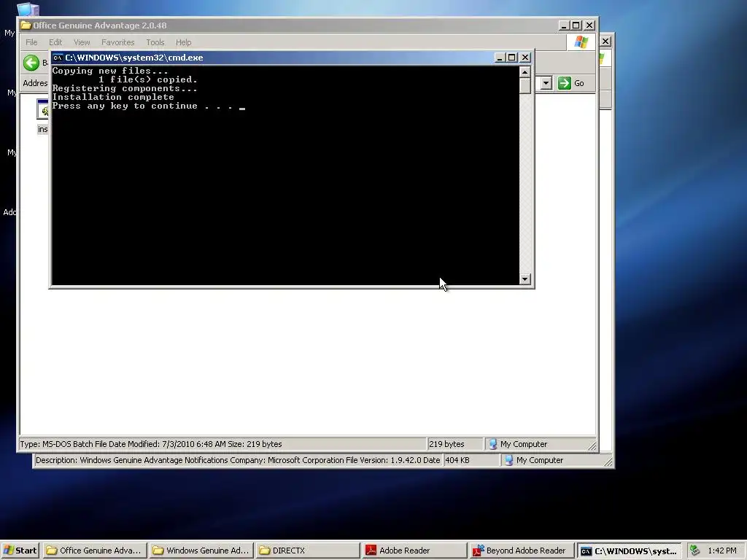Switch to Windows Genuine Advantage taskbar item
Image resolution: width=747 pixels, height=560 pixels.
[201, 551]
